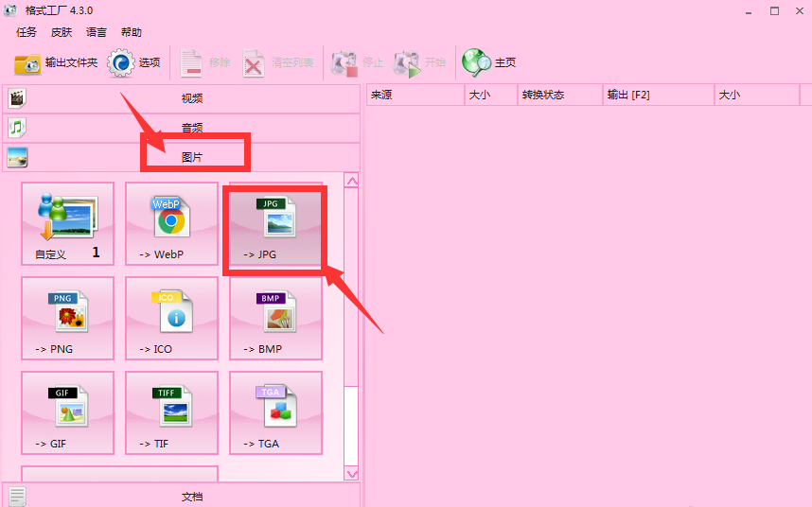Choose the -> JPG conversion icon
Screen dimensions: 812x507
coord(276,223)
